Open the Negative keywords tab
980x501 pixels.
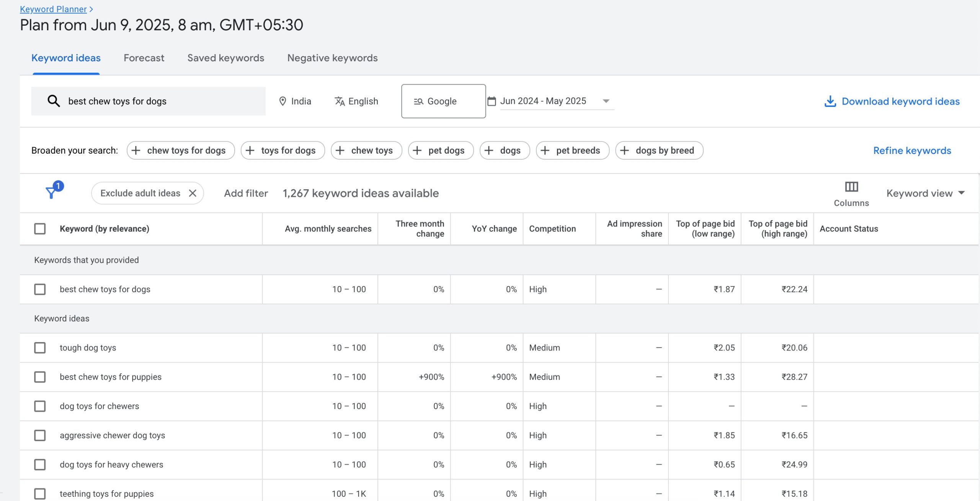click(x=332, y=58)
